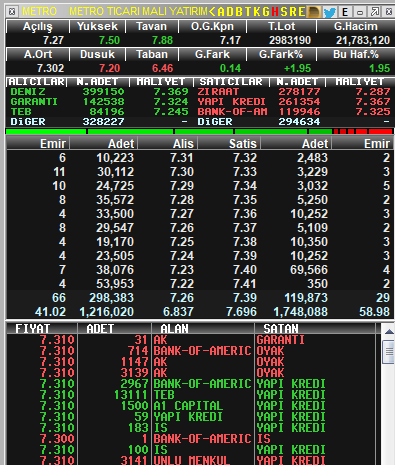Click the 21,783,120 G.Hacim value

click(x=363, y=40)
